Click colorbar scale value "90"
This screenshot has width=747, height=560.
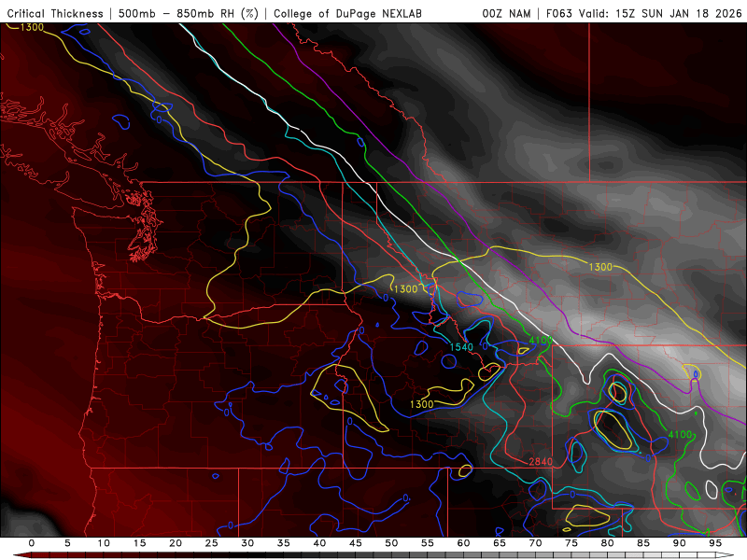click(679, 543)
